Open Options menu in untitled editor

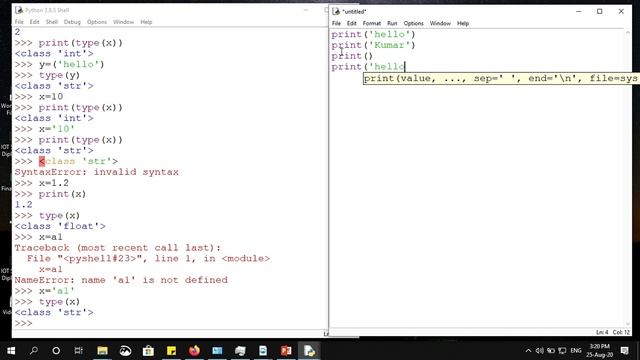pos(413,23)
